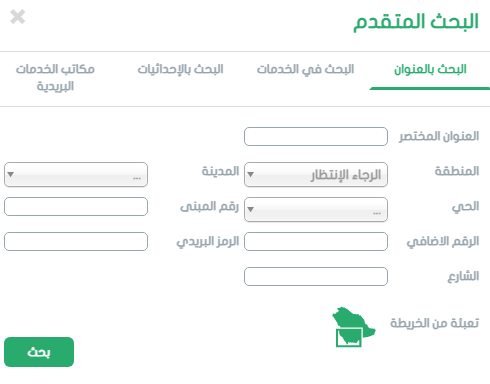Image resolution: width=490 pixels, height=384 pixels.
Task: Click the green بحث button
Action: (39, 352)
